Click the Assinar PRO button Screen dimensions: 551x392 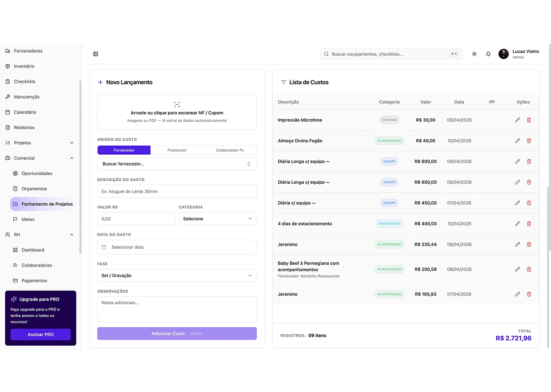[41, 335]
